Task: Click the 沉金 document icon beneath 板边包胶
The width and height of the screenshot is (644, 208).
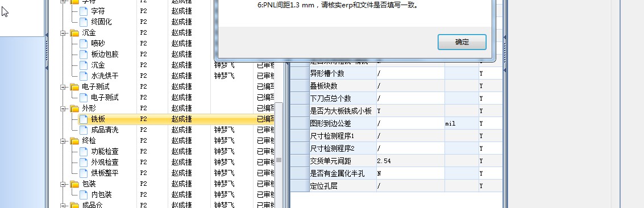Action: (x=84, y=65)
